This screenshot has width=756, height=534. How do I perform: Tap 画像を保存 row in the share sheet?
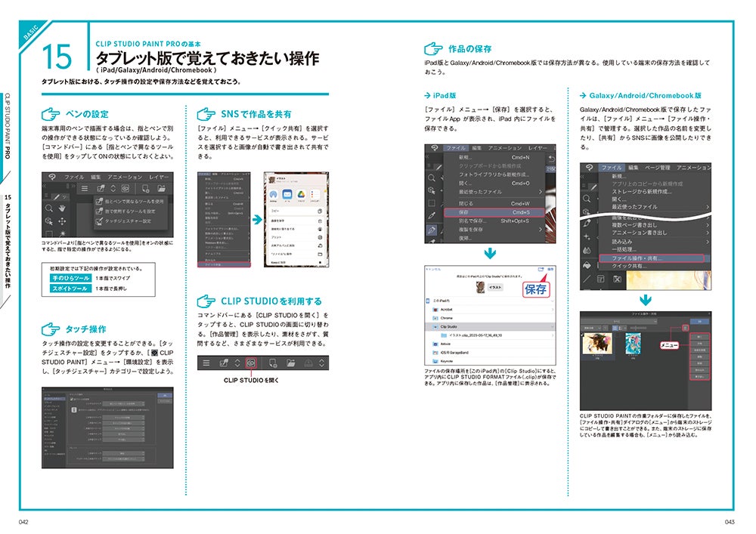pyautogui.click(x=296, y=221)
